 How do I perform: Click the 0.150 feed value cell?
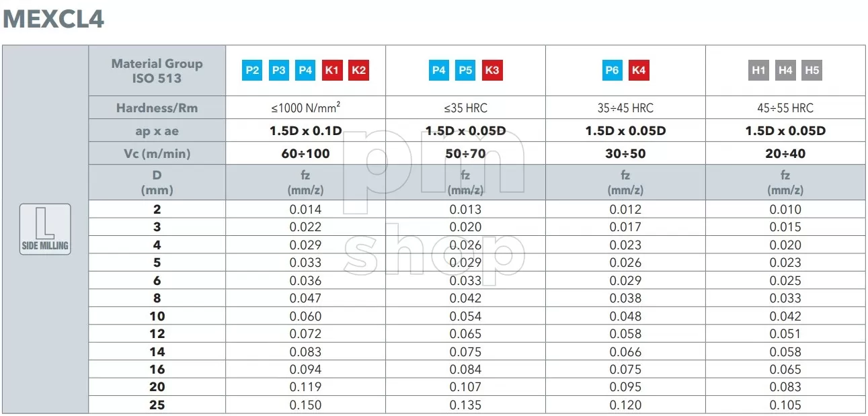[305, 405]
